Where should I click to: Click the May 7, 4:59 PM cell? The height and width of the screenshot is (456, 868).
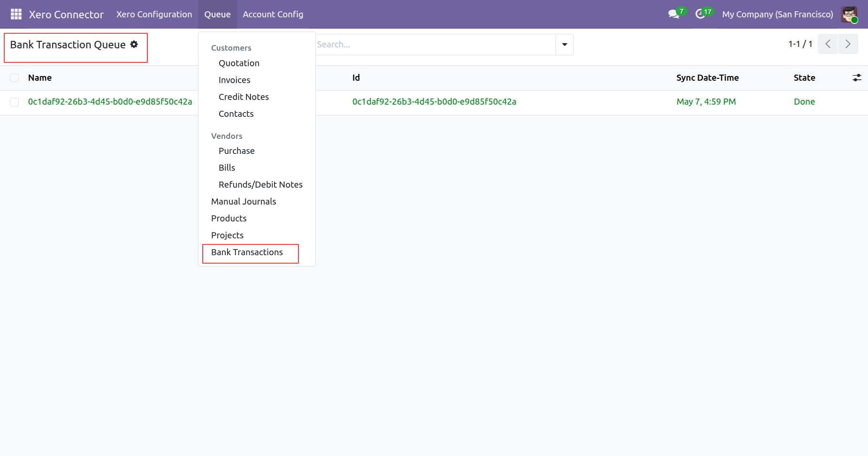tap(706, 102)
